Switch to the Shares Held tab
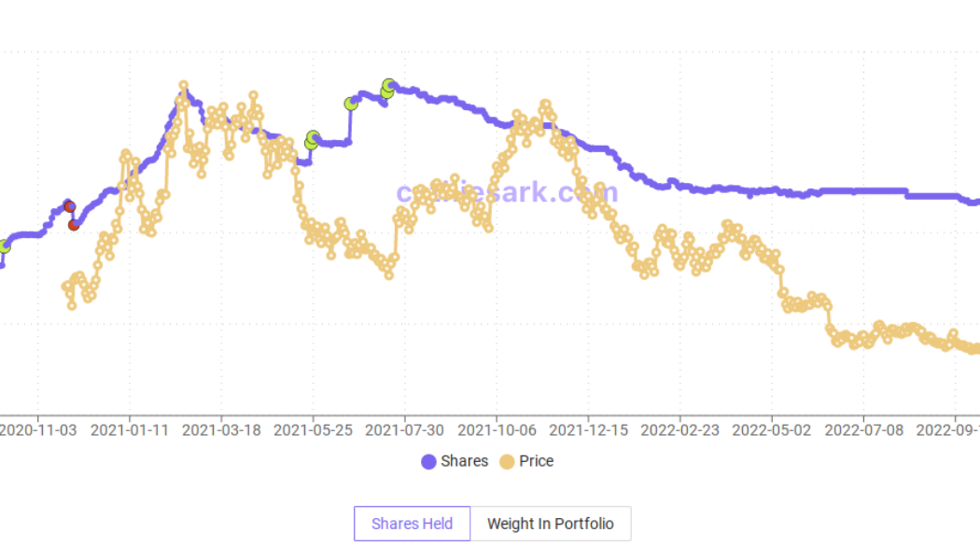 (412, 523)
